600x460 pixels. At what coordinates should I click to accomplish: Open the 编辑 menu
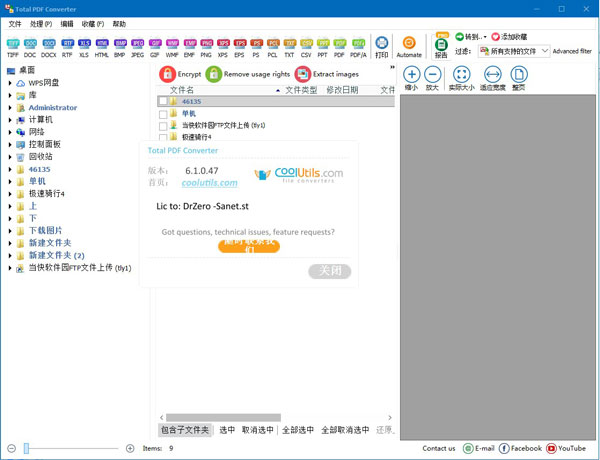coord(67,24)
